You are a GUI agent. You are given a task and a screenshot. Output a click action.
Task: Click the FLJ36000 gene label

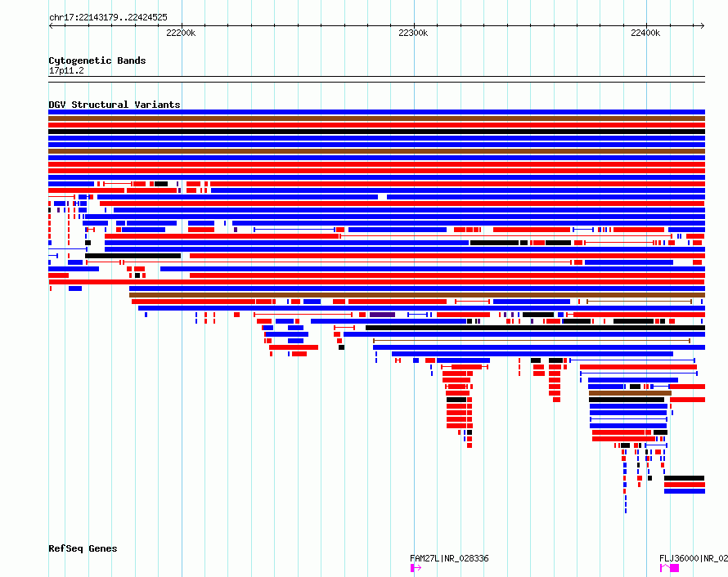694,558
